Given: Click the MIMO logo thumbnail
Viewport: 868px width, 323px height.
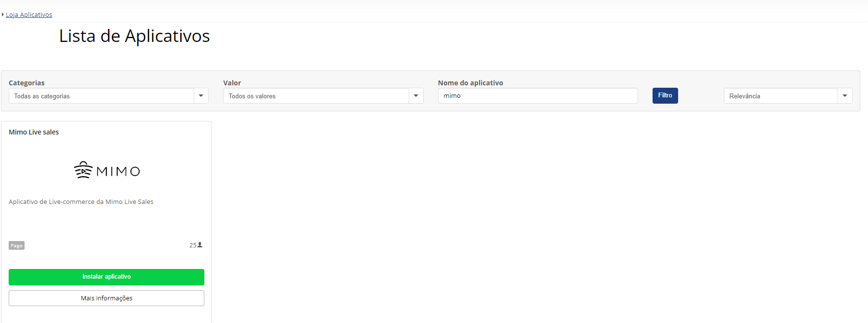Looking at the screenshot, I should (x=107, y=170).
